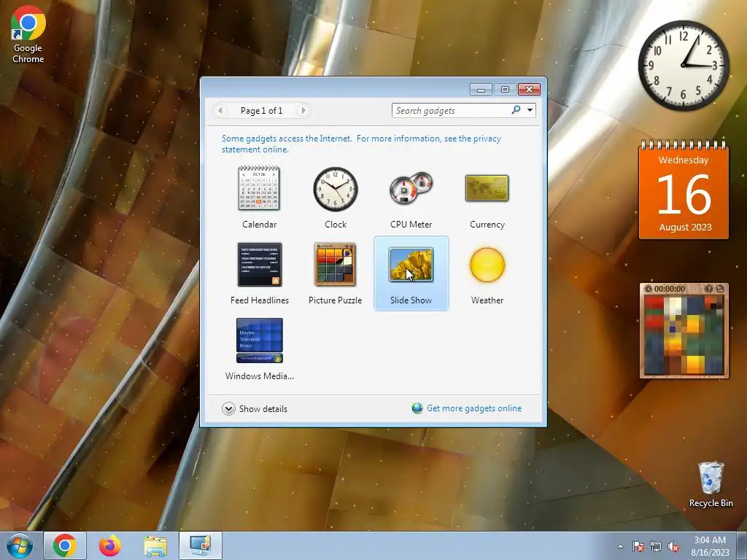Open the Windows Start menu orb
747x560 pixels.
pyautogui.click(x=20, y=545)
